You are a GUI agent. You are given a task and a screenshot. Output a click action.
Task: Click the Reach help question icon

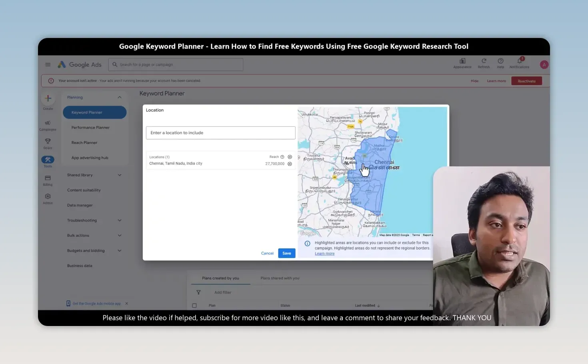(x=282, y=157)
